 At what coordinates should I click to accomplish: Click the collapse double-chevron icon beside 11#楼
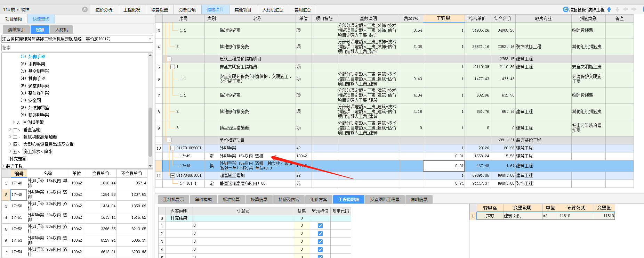pos(85,9)
